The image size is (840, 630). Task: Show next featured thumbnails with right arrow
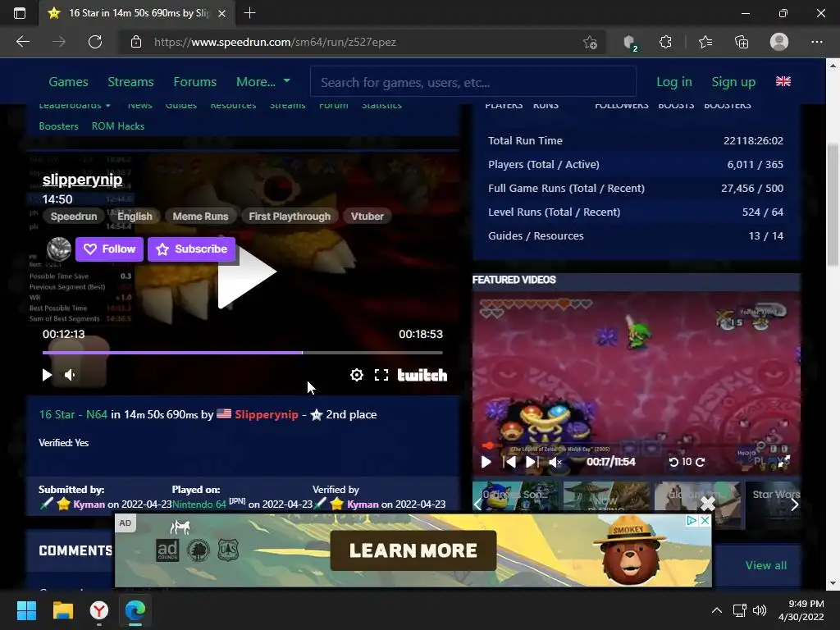point(794,504)
